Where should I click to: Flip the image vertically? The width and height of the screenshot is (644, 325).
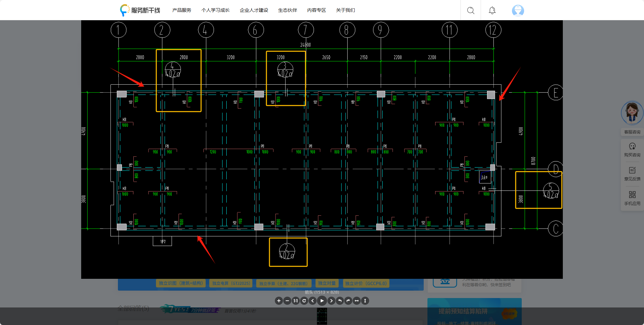[x=365, y=301]
